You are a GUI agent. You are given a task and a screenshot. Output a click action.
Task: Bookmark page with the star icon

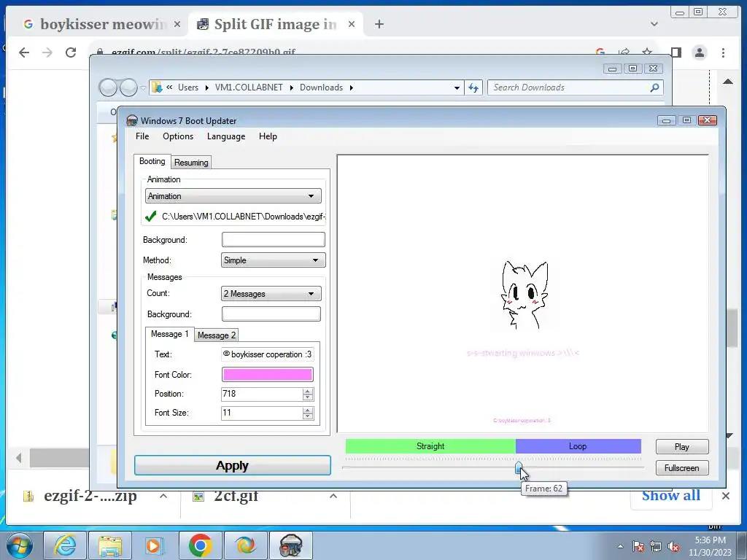pyautogui.click(x=646, y=52)
